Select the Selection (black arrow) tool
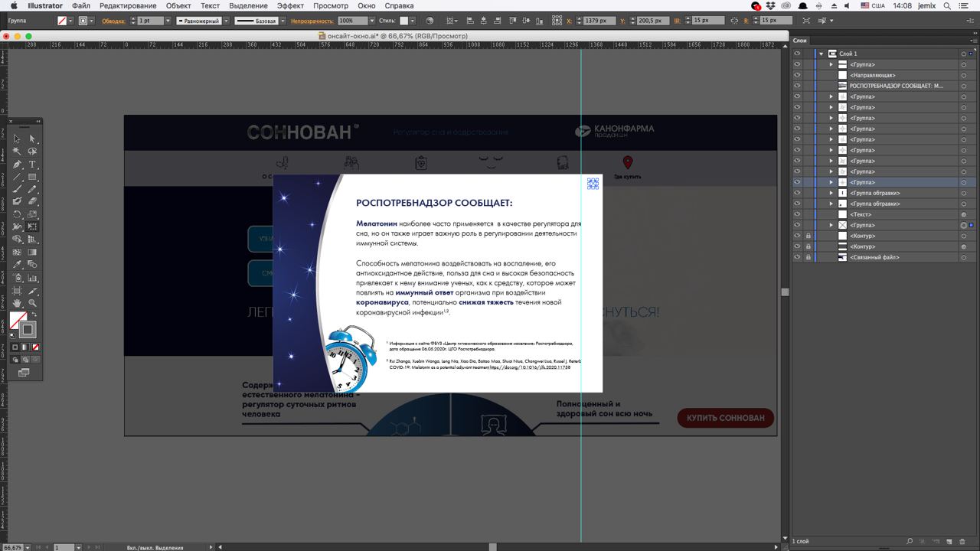The height and width of the screenshot is (551, 980). point(16,139)
